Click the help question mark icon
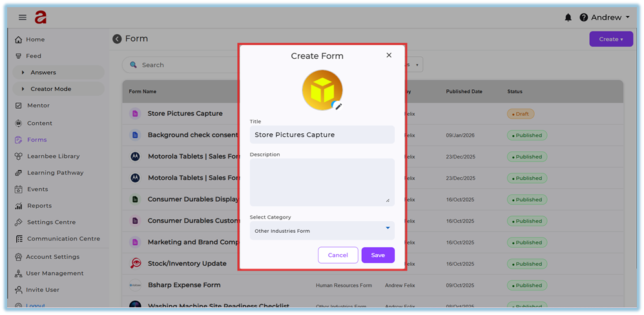 coord(584,17)
